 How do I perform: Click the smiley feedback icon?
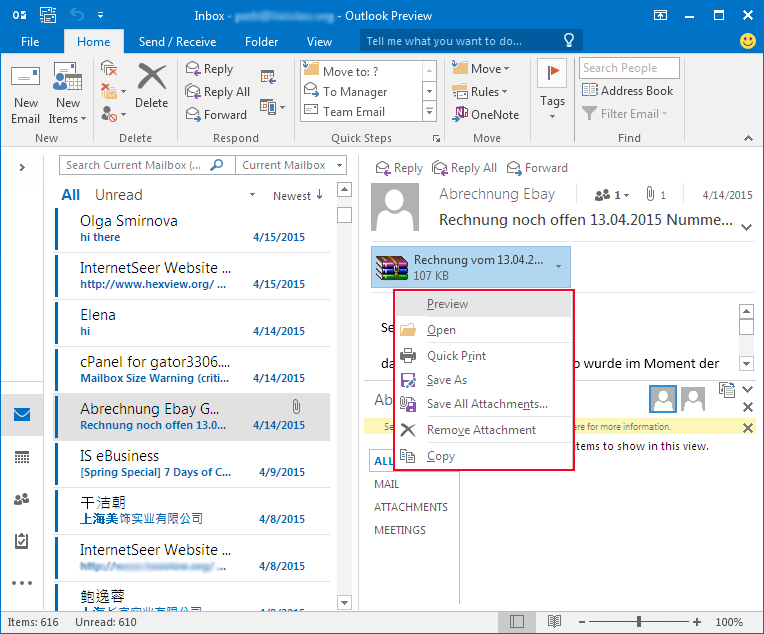[x=747, y=42]
